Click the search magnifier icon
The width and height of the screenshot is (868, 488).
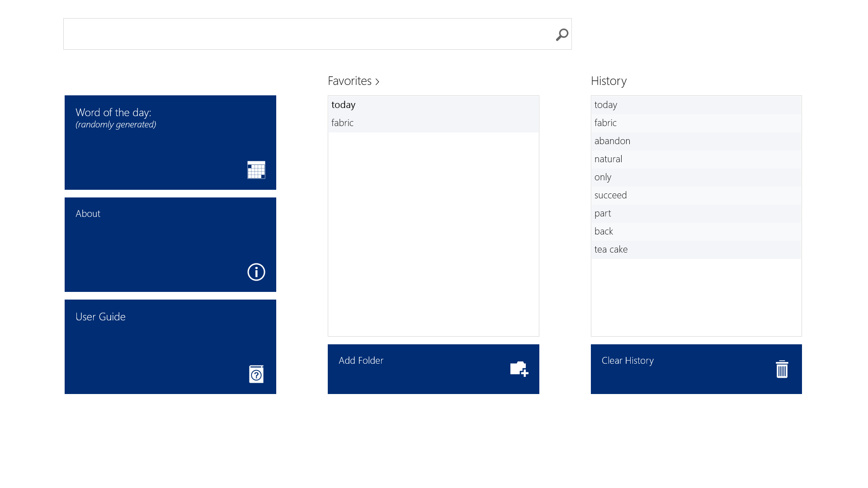click(562, 34)
